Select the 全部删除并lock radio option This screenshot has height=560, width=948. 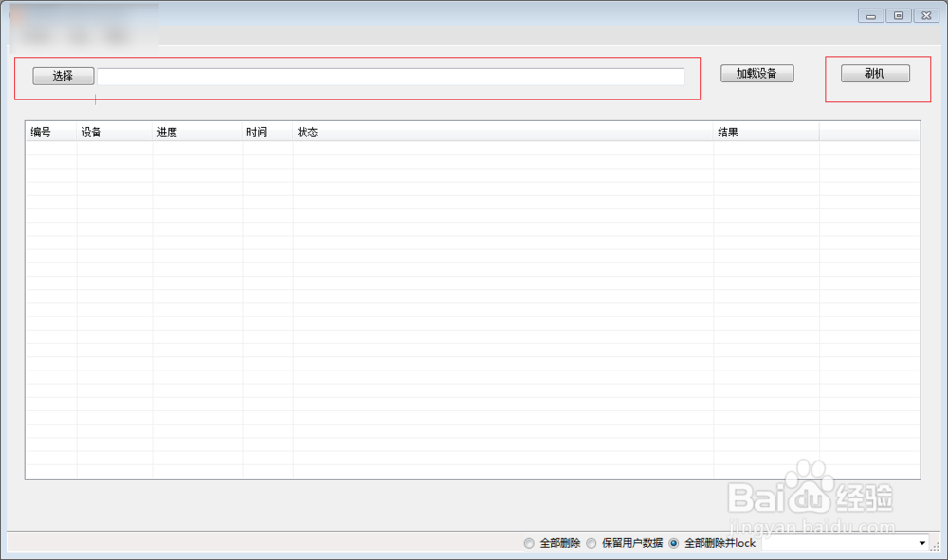673,543
